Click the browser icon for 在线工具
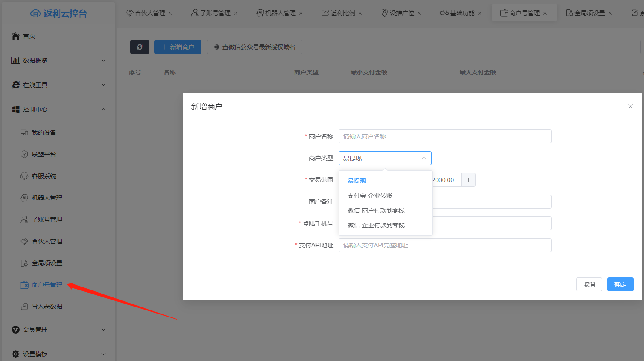The height and width of the screenshot is (361, 644). tap(16, 85)
